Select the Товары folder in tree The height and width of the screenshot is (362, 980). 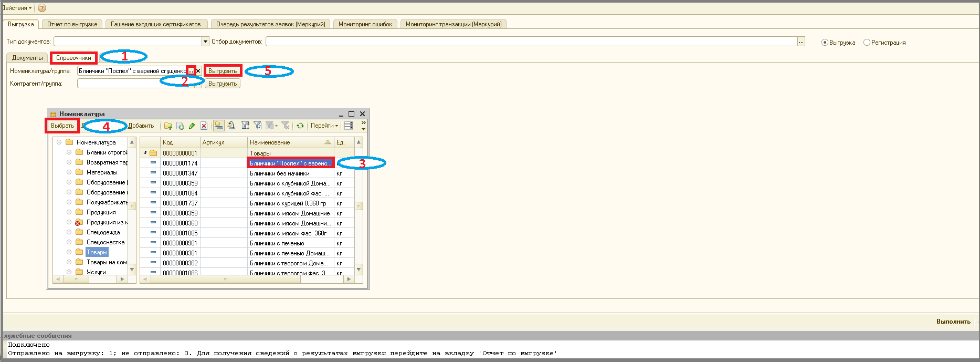[97, 252]
